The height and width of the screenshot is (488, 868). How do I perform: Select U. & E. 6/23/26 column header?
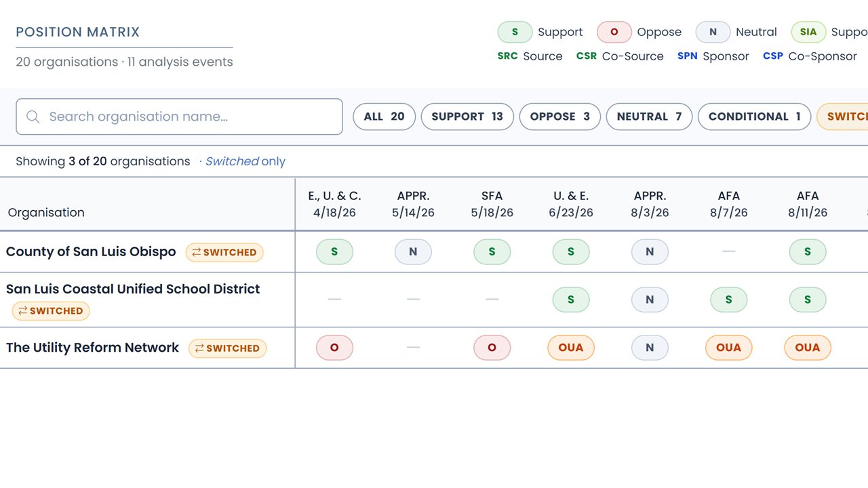click(571, 204)
